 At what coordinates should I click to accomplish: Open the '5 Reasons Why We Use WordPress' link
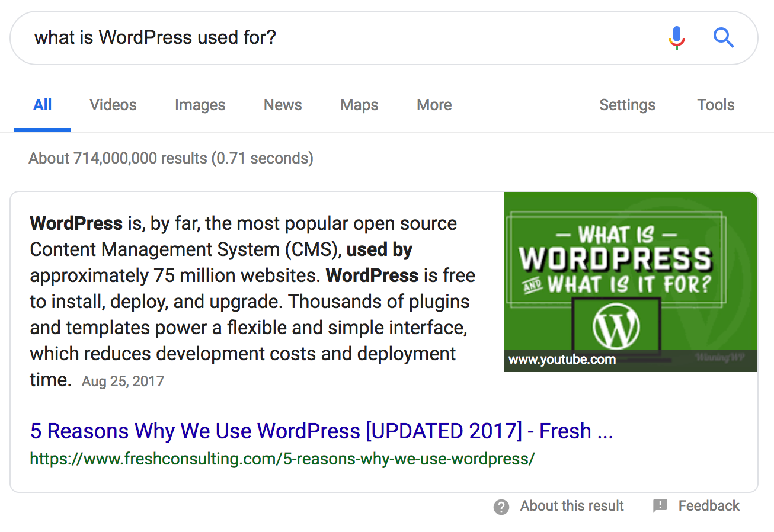pyautogui.click(x=321, y=431)
